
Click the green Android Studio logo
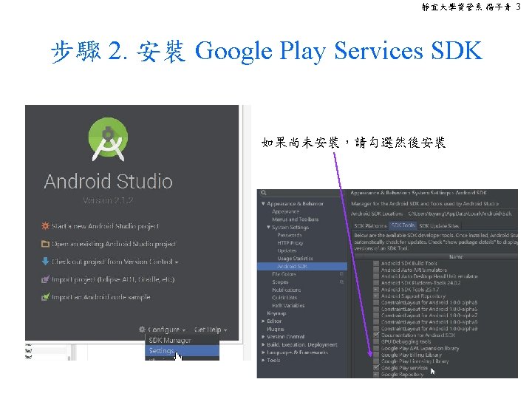pyautogui.click(x=108, y=139)
